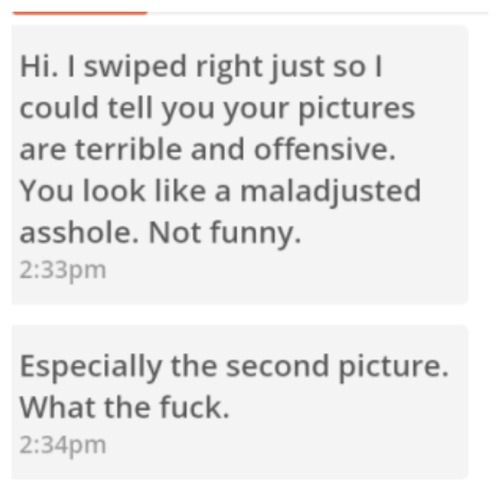Image resolution: width=500 pixels, height=500 pixels.
Task: Click the word "Especially"
Action: point(91,367)
